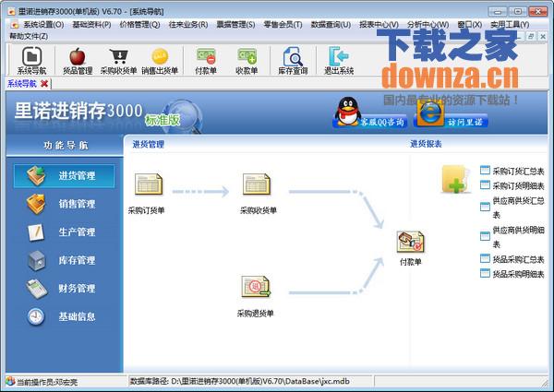Open 采购退货单 workflow icon
The width and height of the screenshot is (554, 392).
(256, 287)
